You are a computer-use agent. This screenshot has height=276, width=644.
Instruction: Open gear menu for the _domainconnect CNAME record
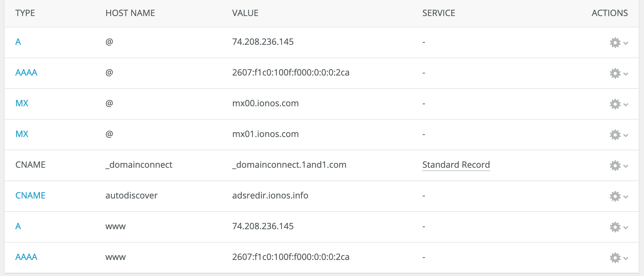tap(615, 165)
